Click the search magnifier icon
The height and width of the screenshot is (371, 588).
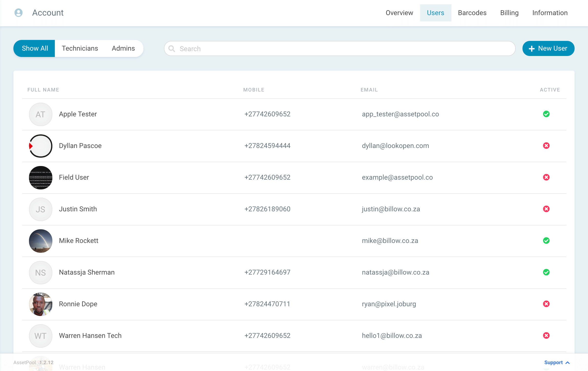tap(172, 49)
